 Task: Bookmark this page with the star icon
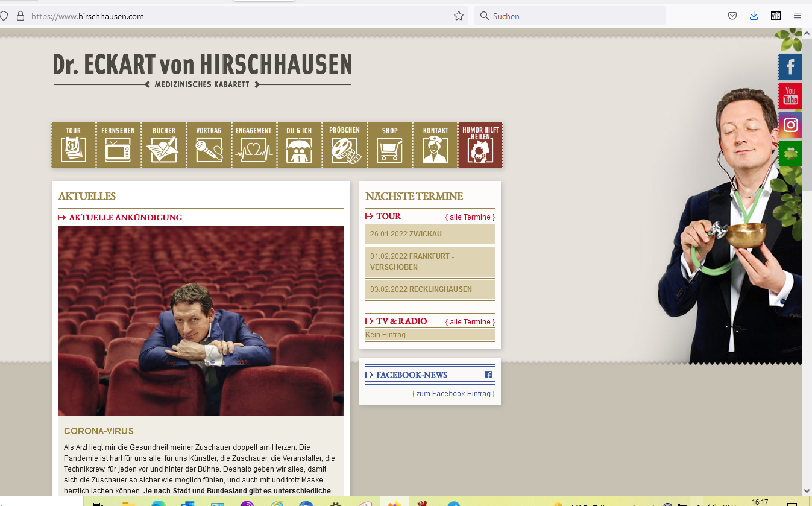459,16
